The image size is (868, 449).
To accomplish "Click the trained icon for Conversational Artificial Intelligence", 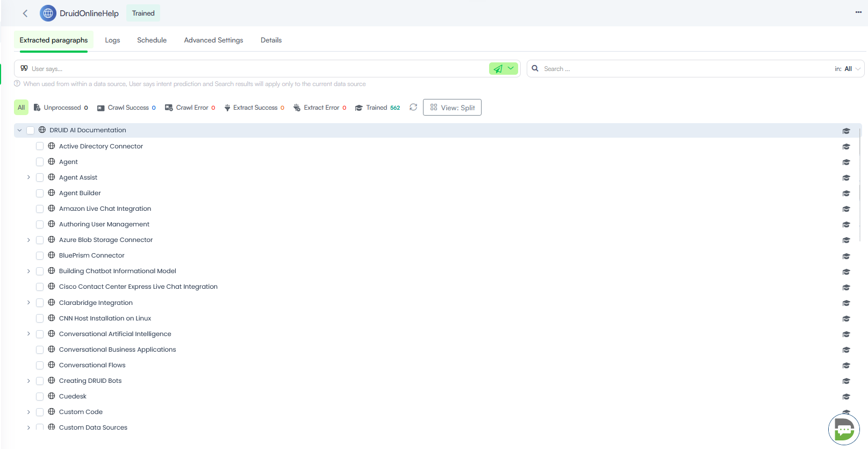I will click(x=847, y=334).
